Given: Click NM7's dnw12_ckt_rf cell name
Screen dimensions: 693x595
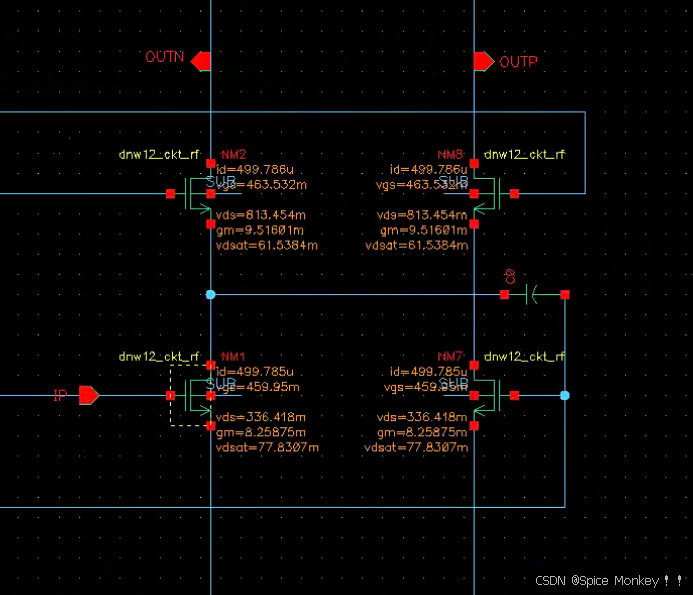Looking at the screenshot, I should (525, 356).
